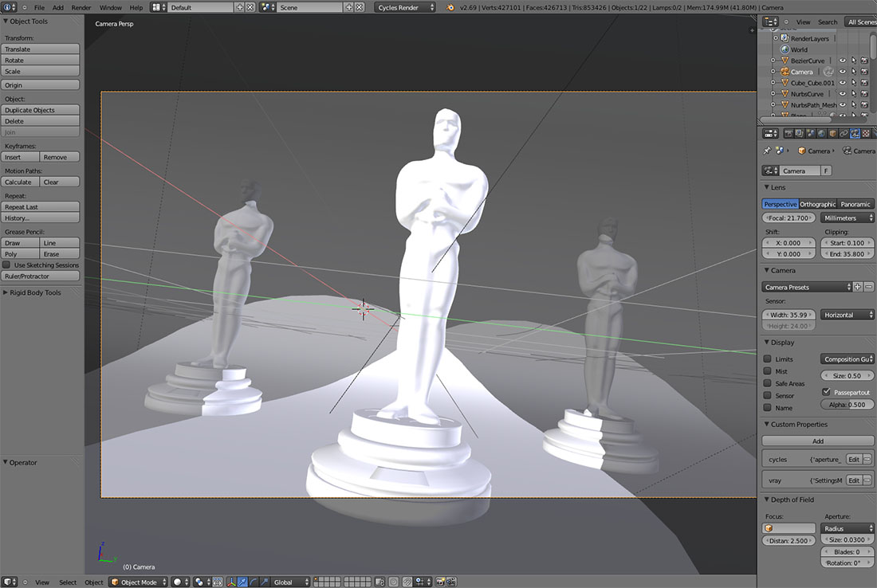Select the rotate manipulator arc icon
The image size is (877, 588).
[254, 582]
